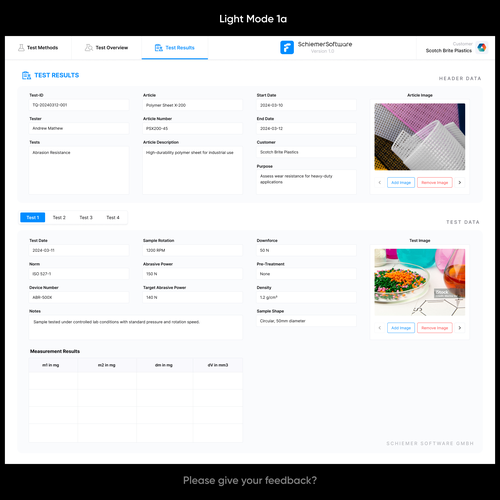Click Remove Image under Article Image
Image resolution: width=500 pixels, height=500 pixels.
435,183
